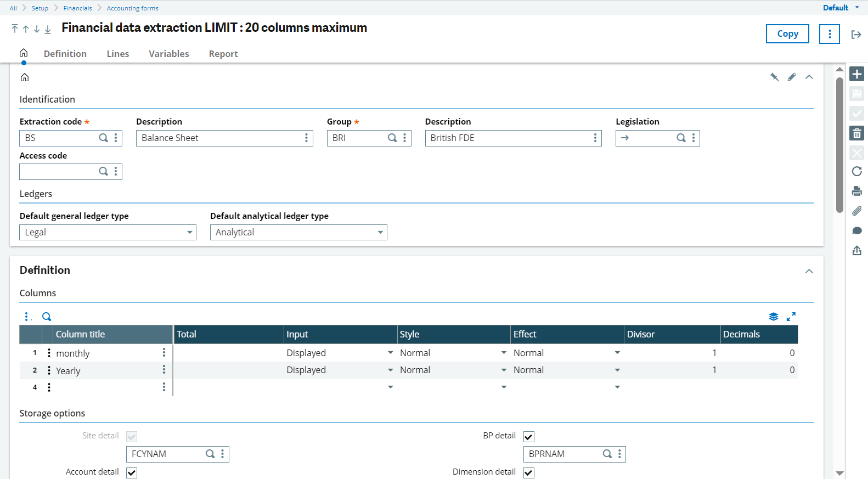
Task: Toggle the Account detail checkbox
Action: (x=132, y=473)
